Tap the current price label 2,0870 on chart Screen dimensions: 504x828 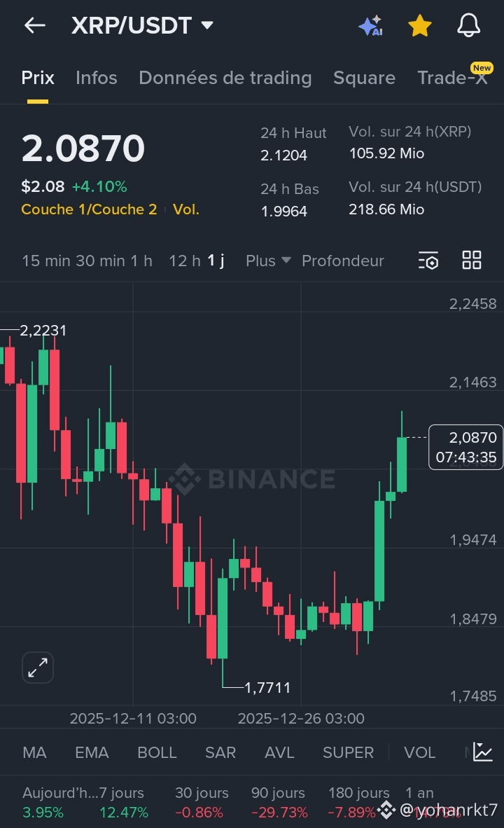coord(466,447)
